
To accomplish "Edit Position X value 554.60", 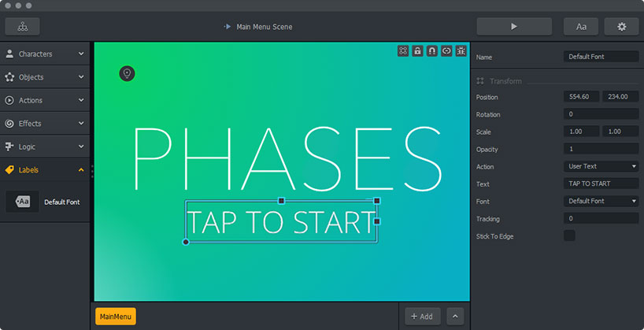I will coord(582,97).
